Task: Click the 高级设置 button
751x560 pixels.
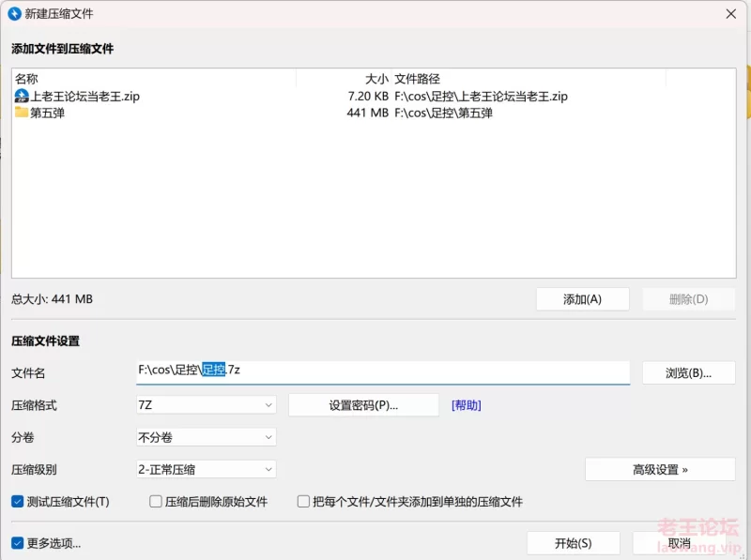Action: 660,469
